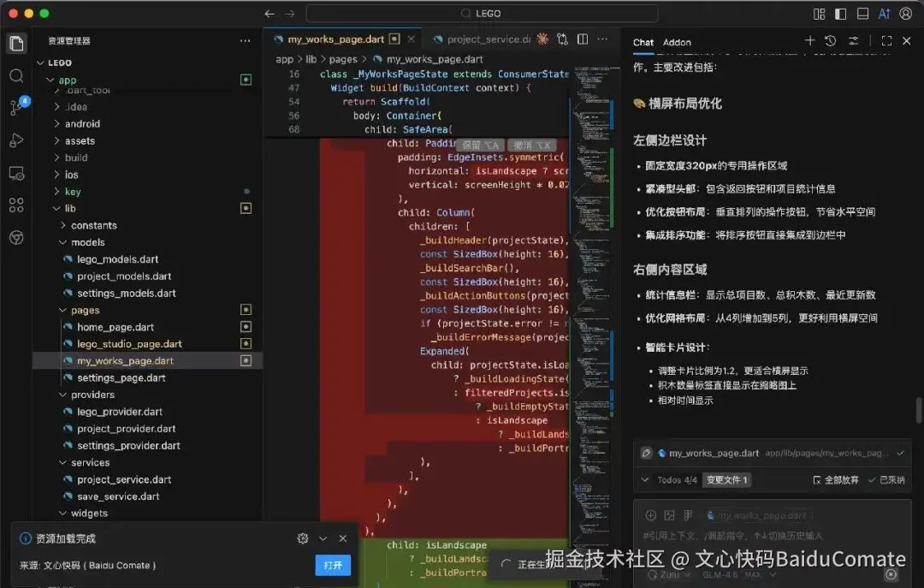924x588 pixels.
Task: Collapse the LEGO root folder
Action: (41, 62)
